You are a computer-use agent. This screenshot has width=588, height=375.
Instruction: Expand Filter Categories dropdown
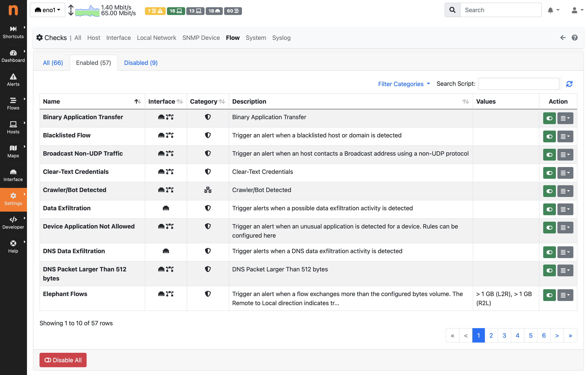pos(404,84)
